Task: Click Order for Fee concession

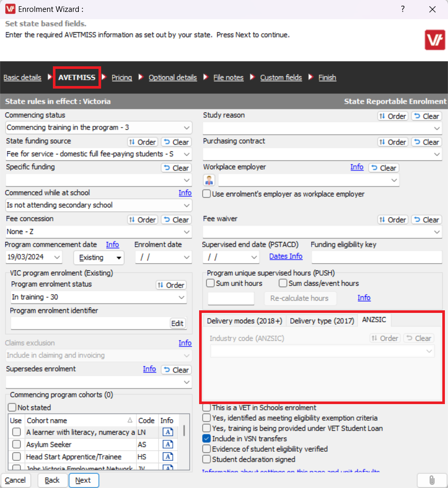Action: tap(143, 220)
